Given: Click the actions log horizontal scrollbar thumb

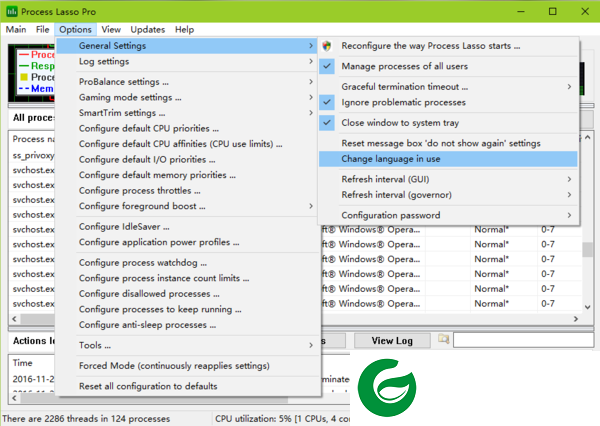Looking at the screenshot, I should click(x=153, y=398).
